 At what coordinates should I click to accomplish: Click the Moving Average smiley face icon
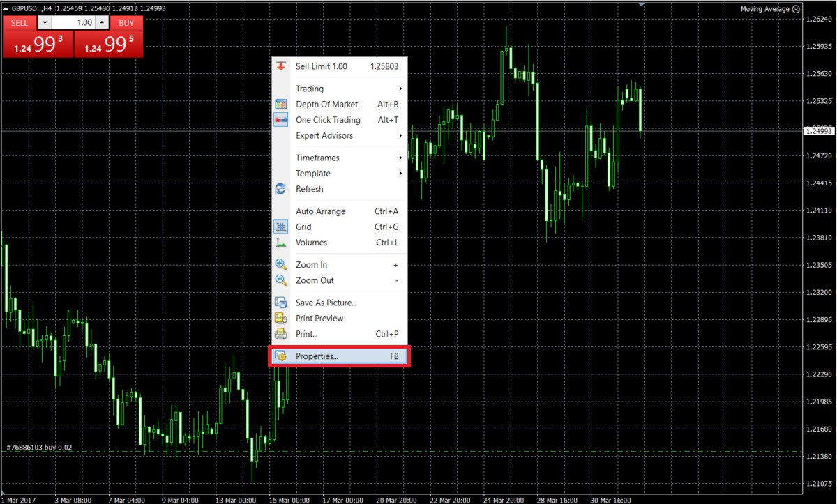(x=797, y=9)
